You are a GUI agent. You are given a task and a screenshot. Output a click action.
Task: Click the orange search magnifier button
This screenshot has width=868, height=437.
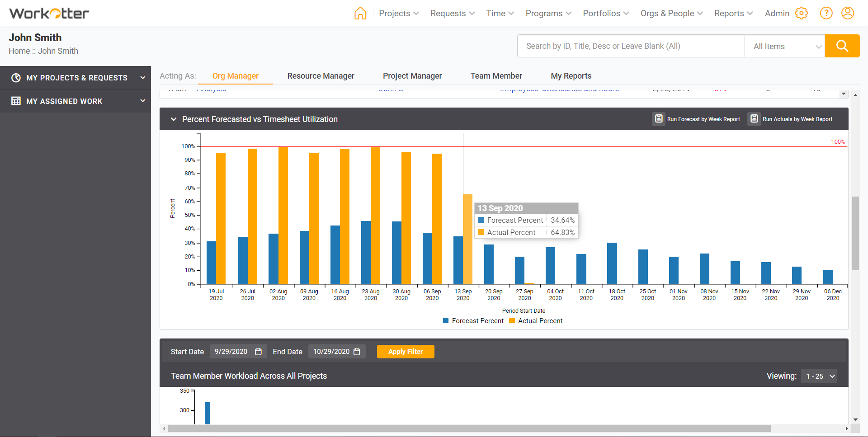click(842, 46)
